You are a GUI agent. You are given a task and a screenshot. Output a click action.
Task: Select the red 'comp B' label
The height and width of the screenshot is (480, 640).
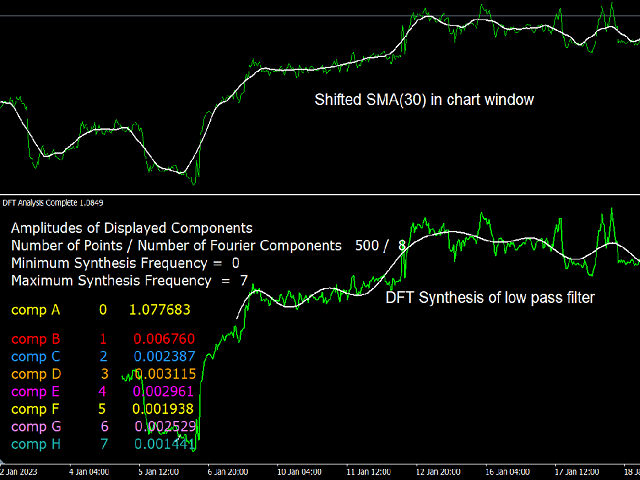coord(36,339)
